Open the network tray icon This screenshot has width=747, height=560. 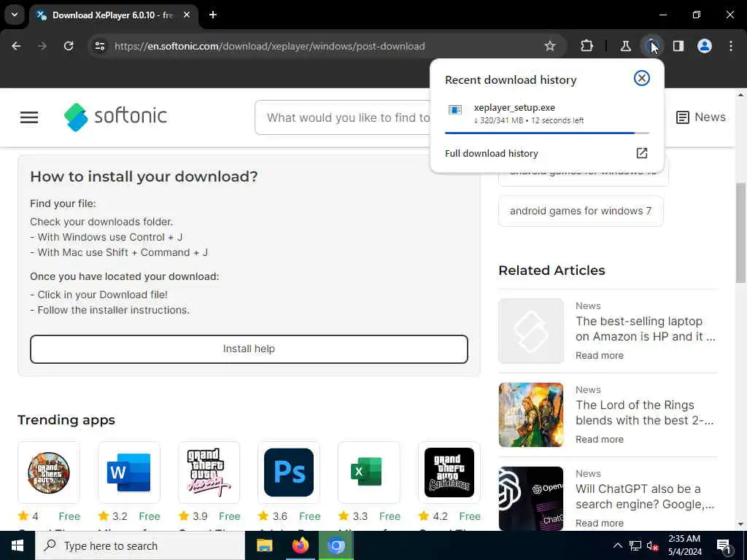click(x=635, y=545)
